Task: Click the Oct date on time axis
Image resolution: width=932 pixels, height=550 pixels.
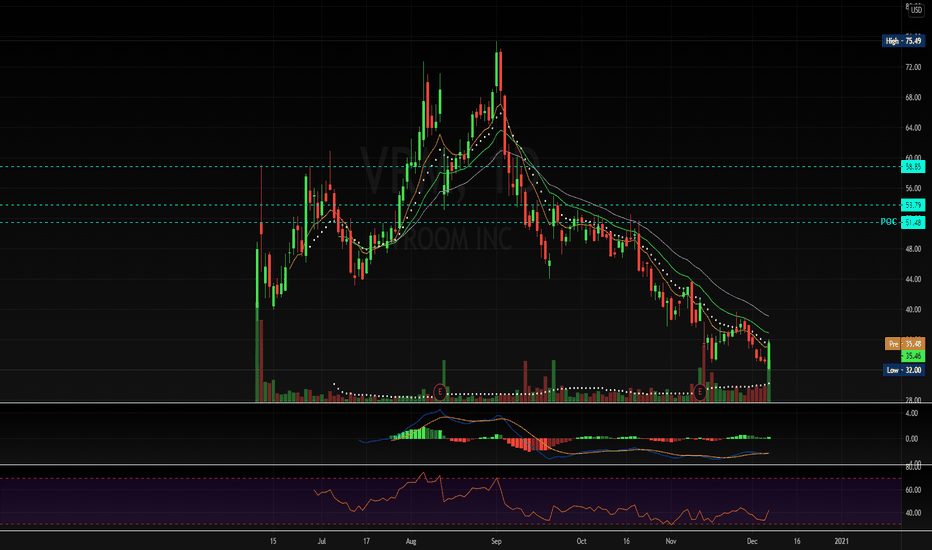Action: (581, 541)
